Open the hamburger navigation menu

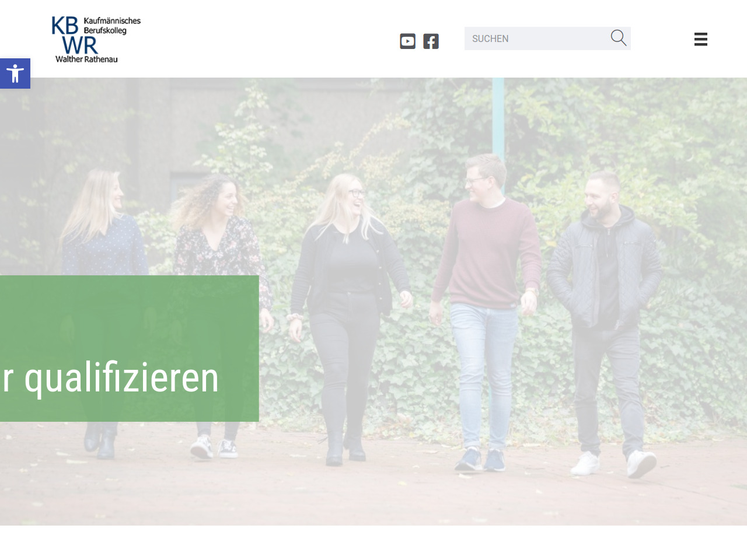tap(701, 39)
